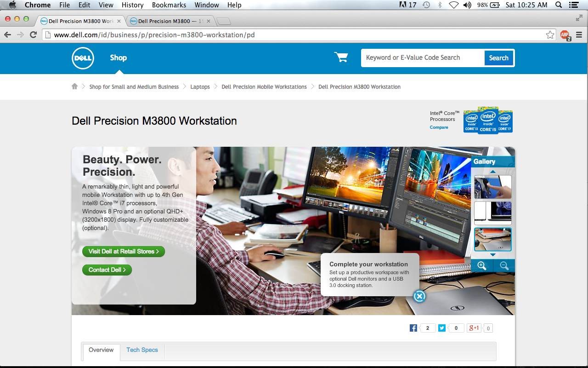
Task: Select second gallery thumbnail
Action: pos(492,213)
